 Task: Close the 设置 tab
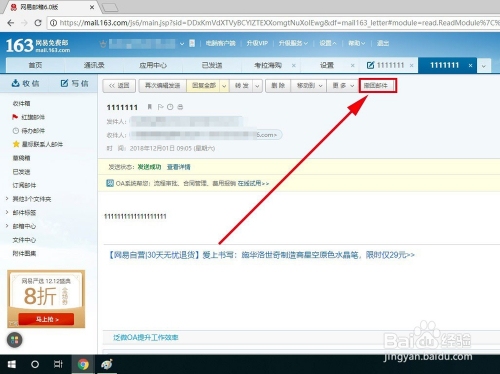click(x=353, y=66)
